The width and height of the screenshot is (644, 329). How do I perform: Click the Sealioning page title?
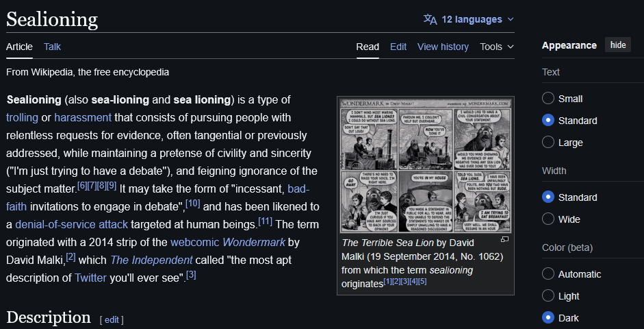click(x=52, y=19)
